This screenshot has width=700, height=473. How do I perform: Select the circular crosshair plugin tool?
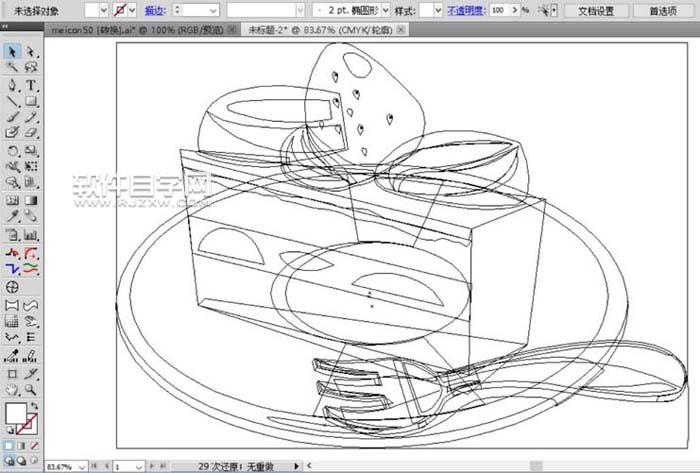12,287
